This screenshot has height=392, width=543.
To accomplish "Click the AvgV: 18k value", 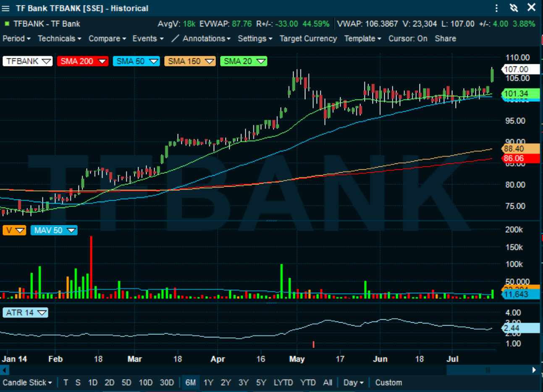I will [176, 24].
